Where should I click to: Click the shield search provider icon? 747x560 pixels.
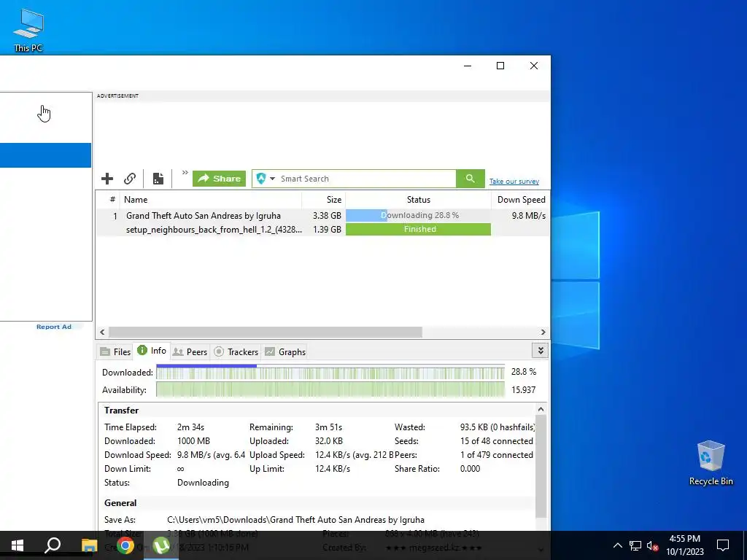tap(261, 179)
